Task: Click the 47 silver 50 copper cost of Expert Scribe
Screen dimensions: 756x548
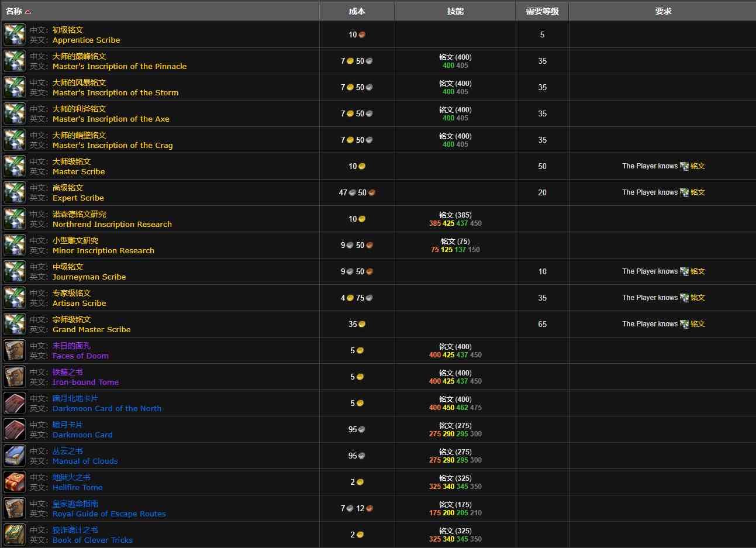Action: click(x=357, y=192)
